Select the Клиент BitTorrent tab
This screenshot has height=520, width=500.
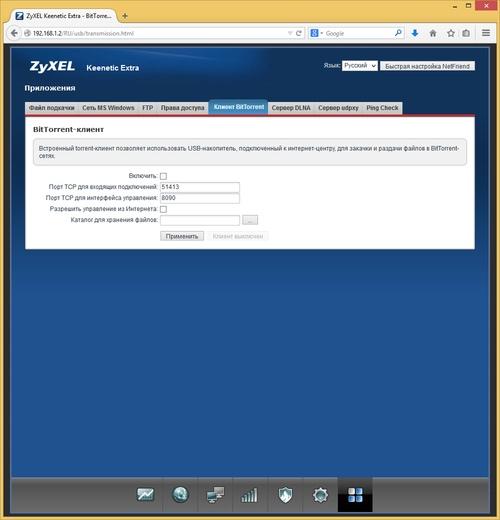(239, 107)
